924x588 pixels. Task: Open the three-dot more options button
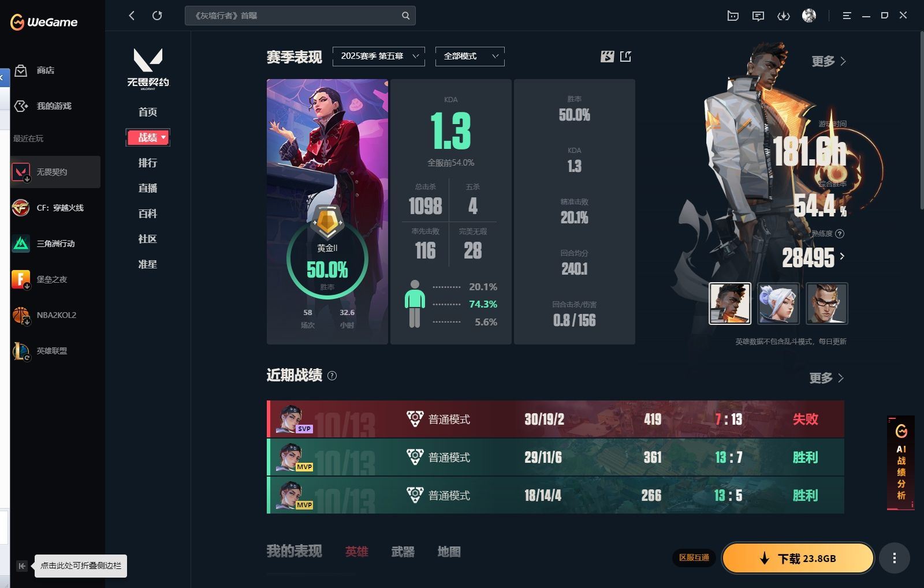(894, 558)
